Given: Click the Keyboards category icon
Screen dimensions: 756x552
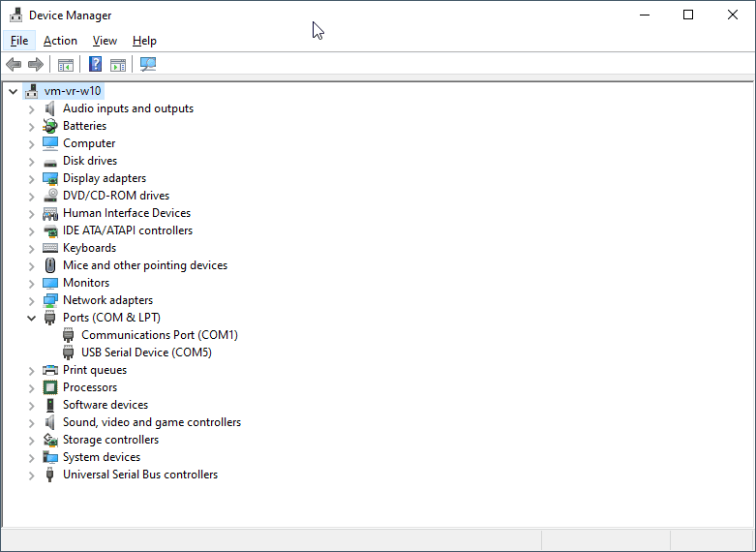Looking at the screenshot, I should click(x=50, y=248).
